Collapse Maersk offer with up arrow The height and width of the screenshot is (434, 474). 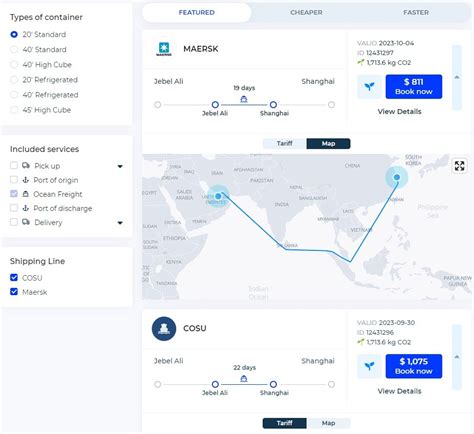[457, 77]
